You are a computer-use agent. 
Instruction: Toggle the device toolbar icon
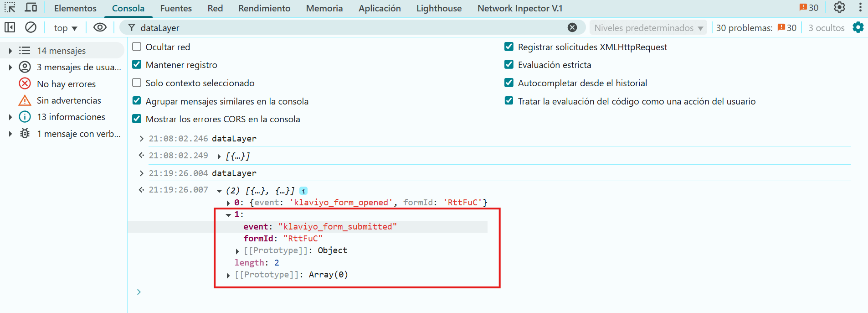tap(31, 8)
